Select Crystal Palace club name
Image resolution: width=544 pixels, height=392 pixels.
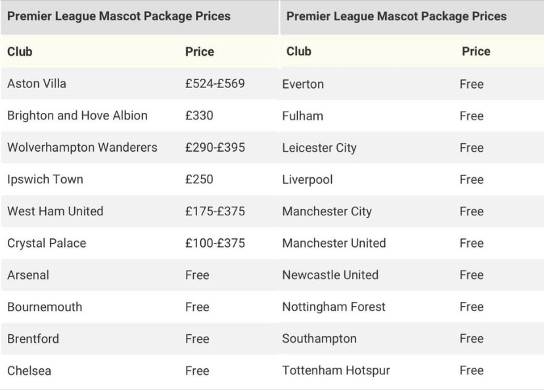coord(47,243)
